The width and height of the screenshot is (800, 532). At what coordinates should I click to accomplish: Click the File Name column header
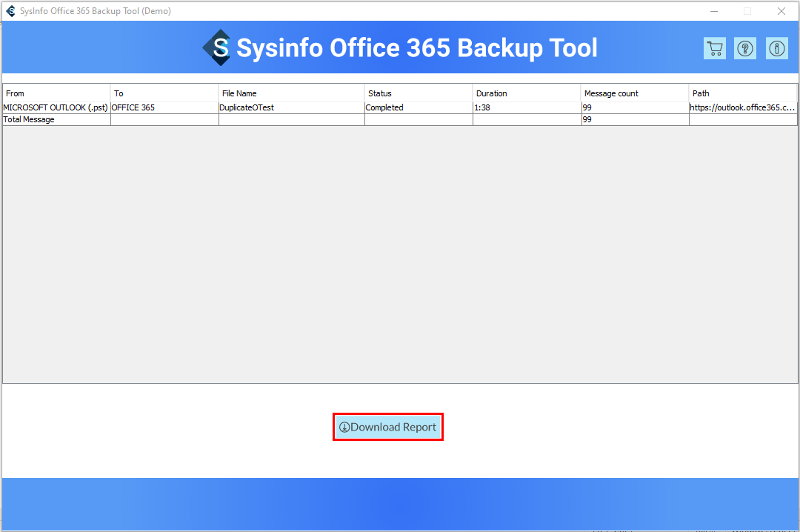[291, 93]
